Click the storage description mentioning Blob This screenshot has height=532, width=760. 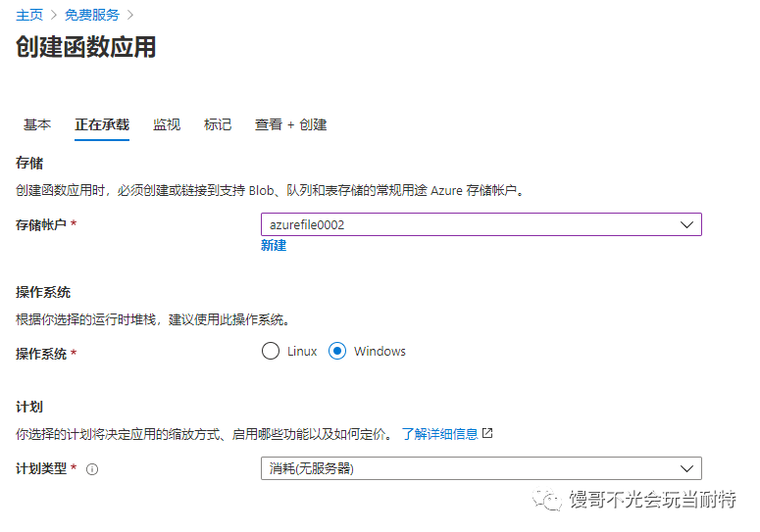[x=271, y=191]
